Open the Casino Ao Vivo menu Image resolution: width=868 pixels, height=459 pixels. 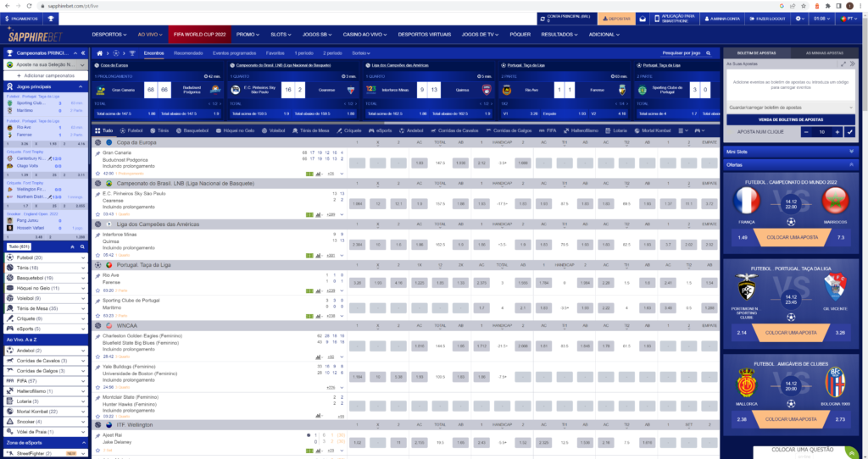363,34
